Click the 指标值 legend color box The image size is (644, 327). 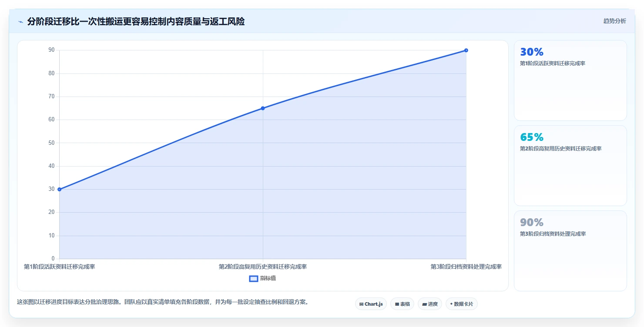(254, 278)
